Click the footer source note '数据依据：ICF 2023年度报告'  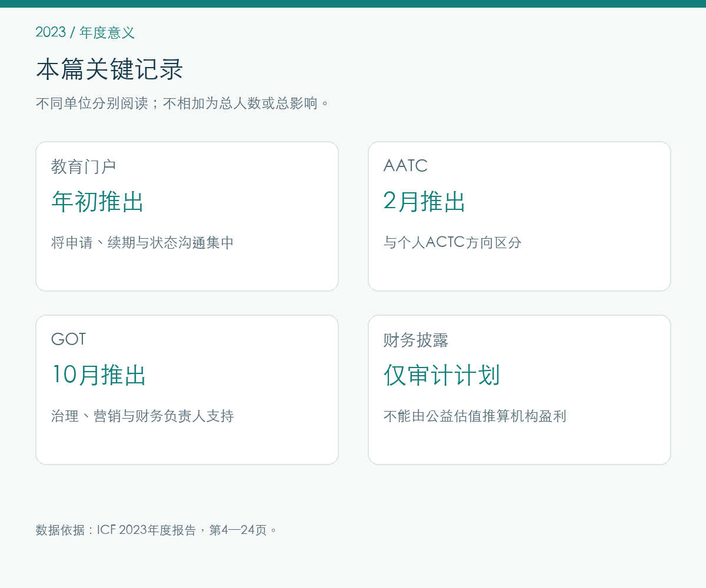pos(115,530)
